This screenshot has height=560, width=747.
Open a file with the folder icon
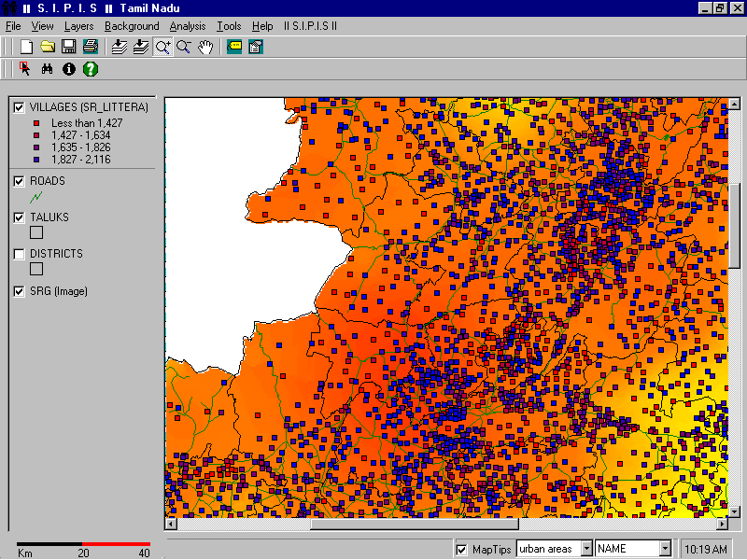(48, 47)
